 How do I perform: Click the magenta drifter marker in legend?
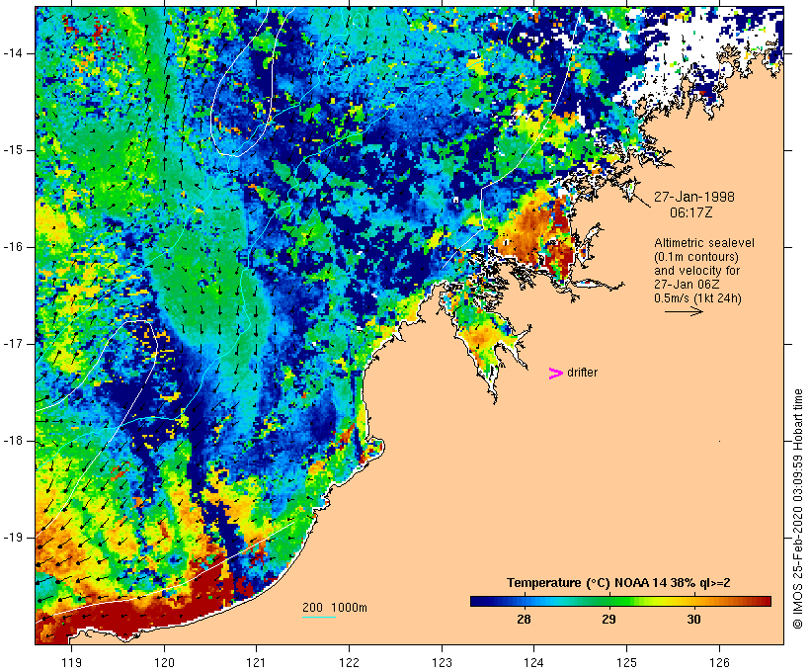[x=555, y=374]
